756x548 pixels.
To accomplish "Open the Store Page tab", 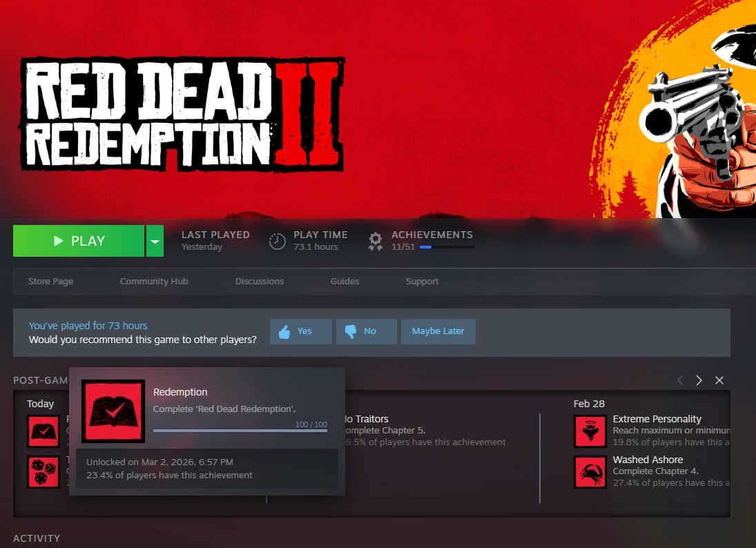I will [x=50, y=281].
